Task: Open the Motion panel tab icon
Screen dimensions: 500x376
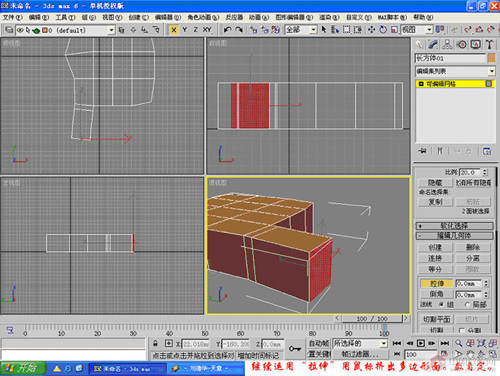Action: pyautogui.click(x=462, y=45)
